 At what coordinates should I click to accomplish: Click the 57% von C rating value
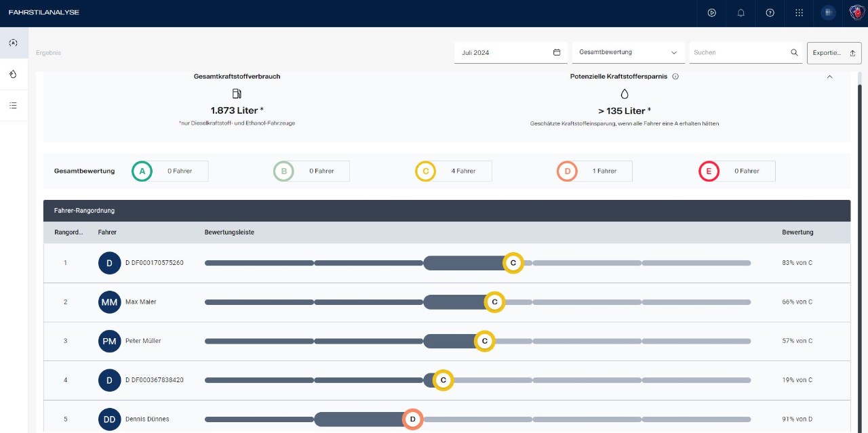point(797,341)
